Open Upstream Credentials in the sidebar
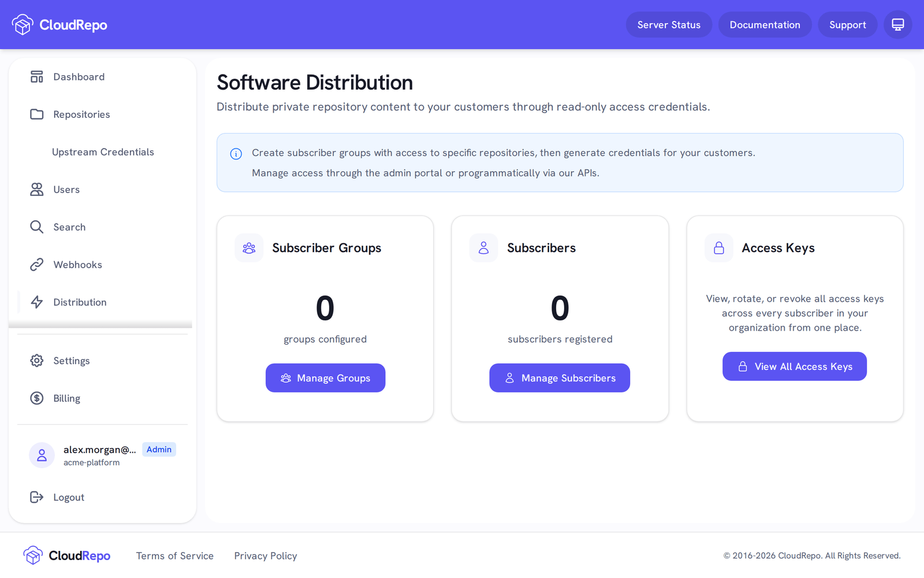Screen dimensions: 924x578 tap(102, 152)
